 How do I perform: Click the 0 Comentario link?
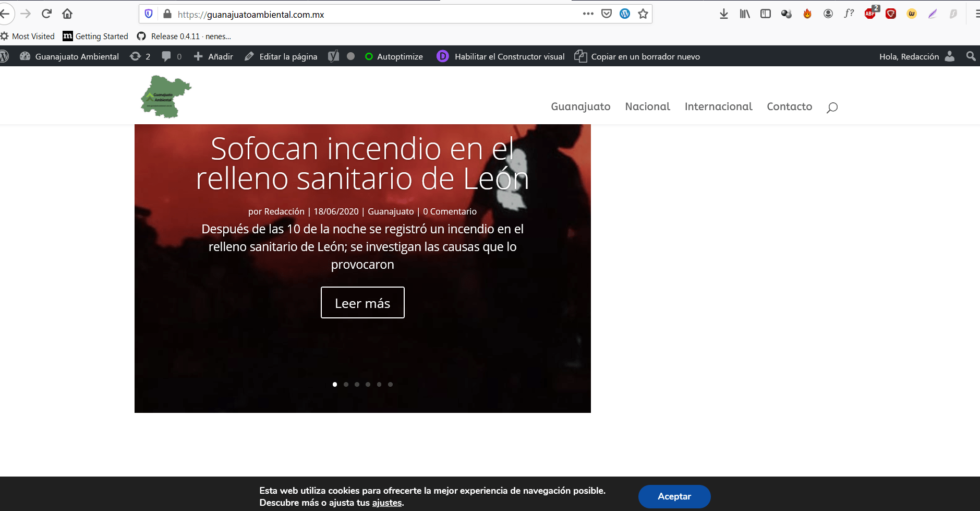(450, 211)
